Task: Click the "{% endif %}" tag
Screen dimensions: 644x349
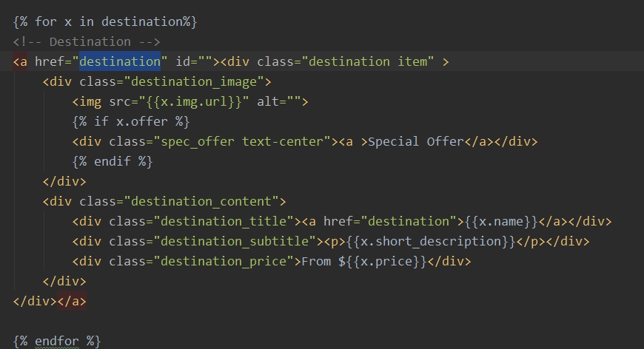Action: click(x=113, y=162)
